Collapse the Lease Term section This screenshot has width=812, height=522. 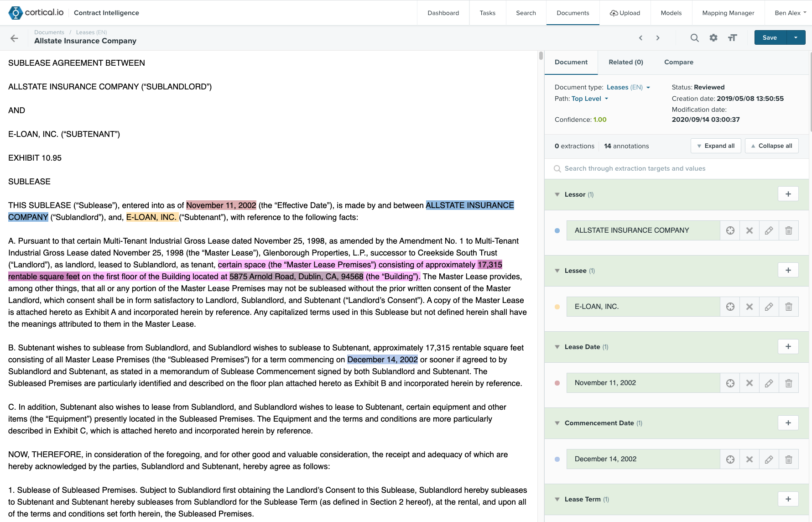click(557, 499)
